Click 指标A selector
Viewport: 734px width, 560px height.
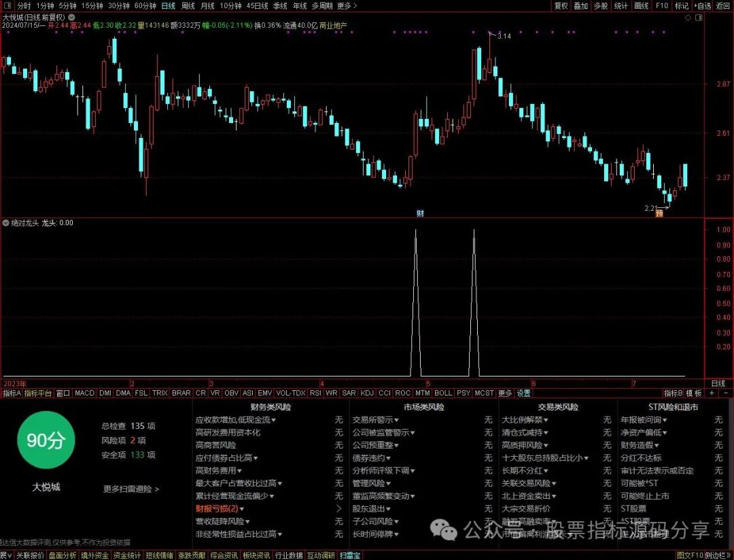(12, 393)
